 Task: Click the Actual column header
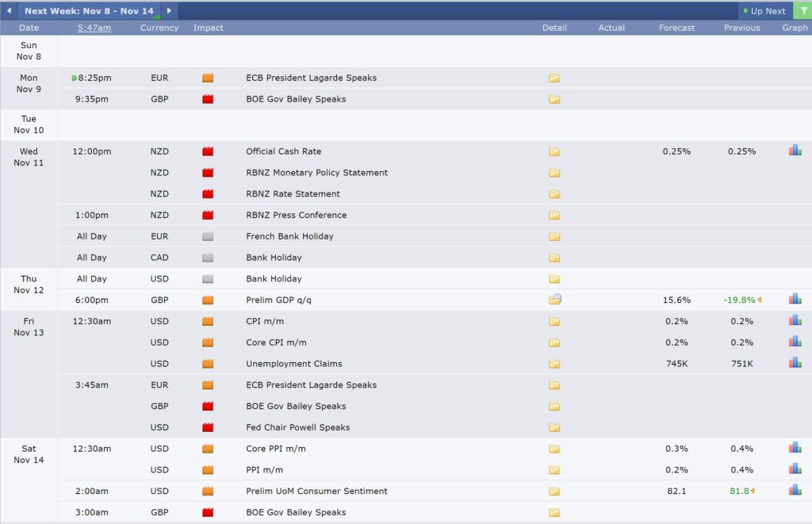[611, 28]
